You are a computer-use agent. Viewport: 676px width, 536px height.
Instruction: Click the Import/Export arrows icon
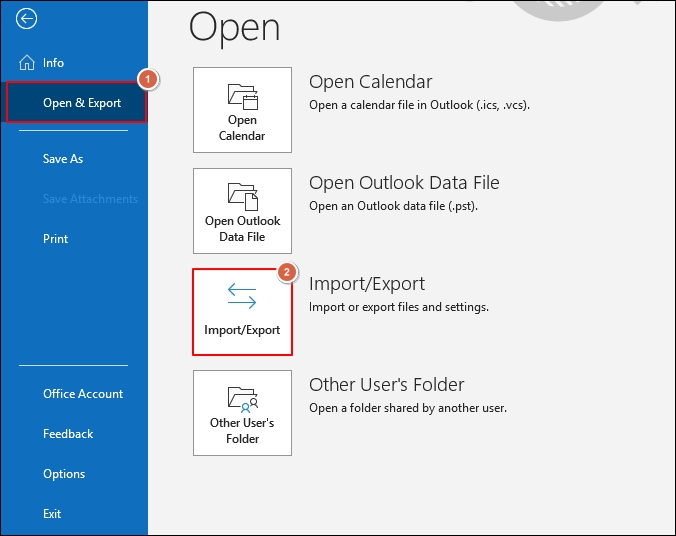coord(242,296)
